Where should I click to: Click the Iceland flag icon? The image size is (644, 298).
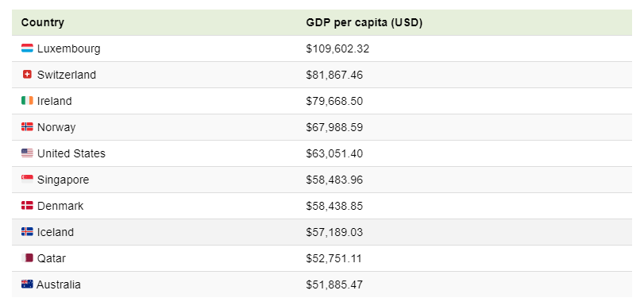(x=27, y=232)
